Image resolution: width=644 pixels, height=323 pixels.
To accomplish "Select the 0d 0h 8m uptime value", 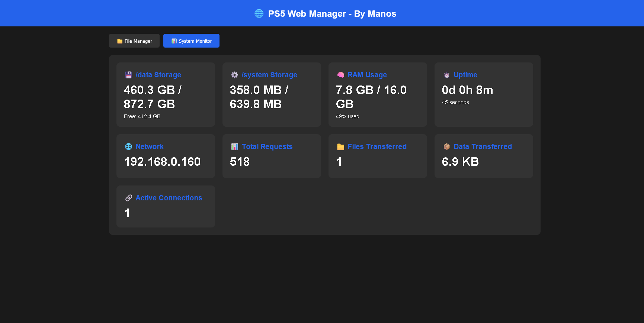I will click(468, 90).
